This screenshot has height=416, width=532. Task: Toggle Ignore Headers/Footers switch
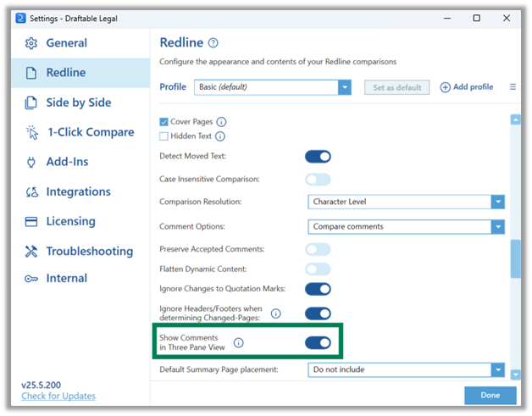click(318, 313)
